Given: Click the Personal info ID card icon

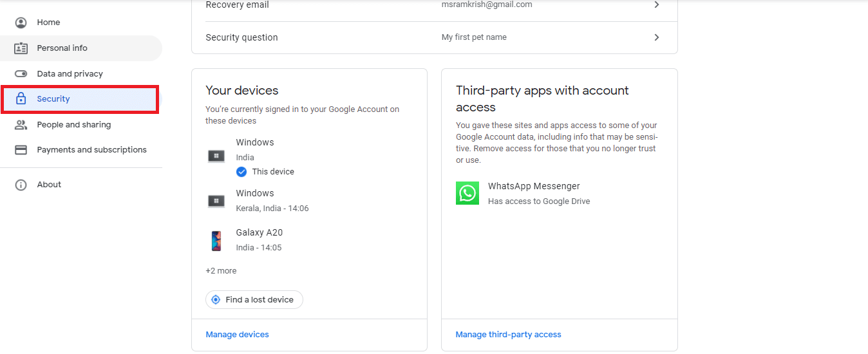Looking at the screenshot, I should (21, 48).
